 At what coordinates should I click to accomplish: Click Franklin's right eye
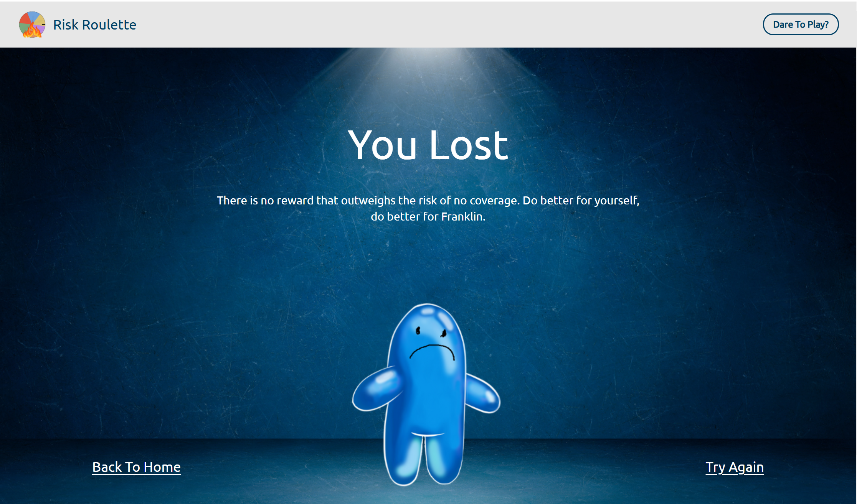(444, 333)
